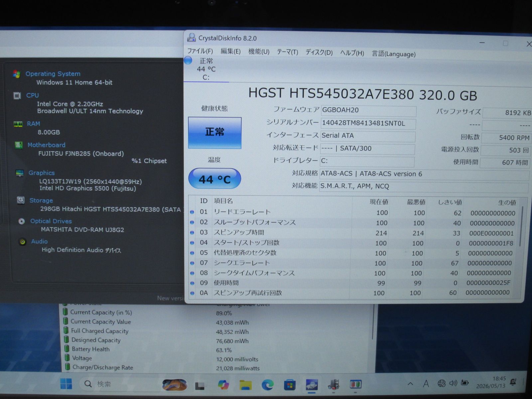Select the 04 スタート/ストップ回数 row
This screenshot has width=532, height=399.
tap(353, 243)
